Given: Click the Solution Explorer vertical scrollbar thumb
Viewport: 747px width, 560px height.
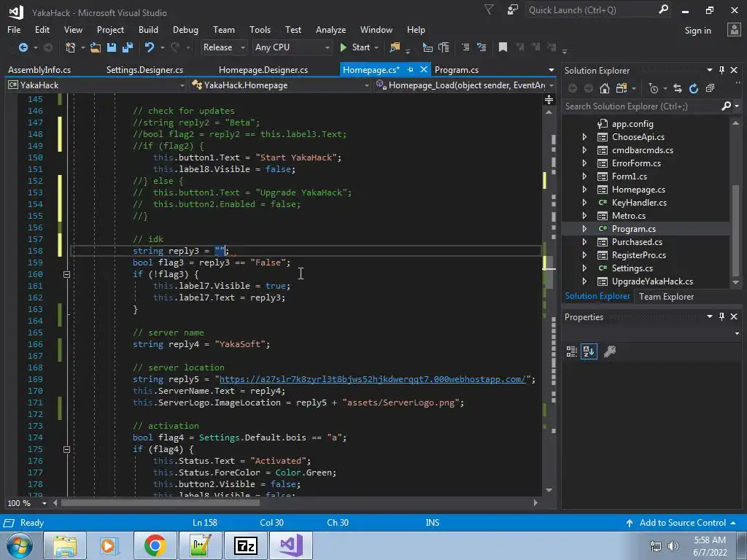Looking at the screenshot, I should (x=735, y=230).
